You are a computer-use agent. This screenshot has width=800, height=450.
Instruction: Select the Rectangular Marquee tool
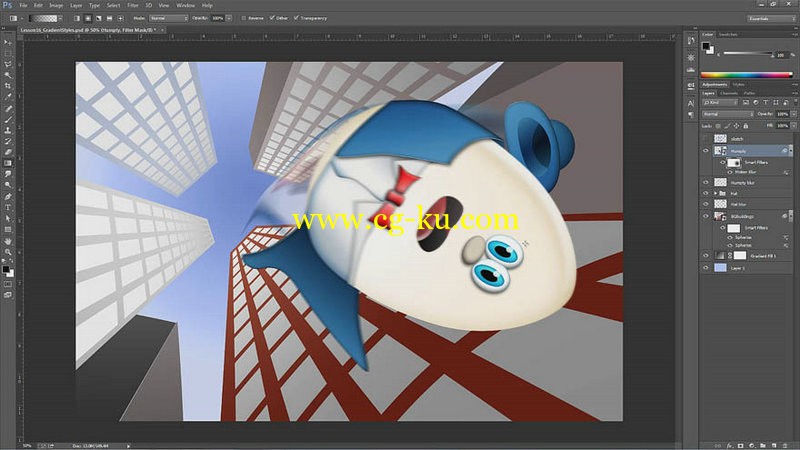click(x=8, y=54)
